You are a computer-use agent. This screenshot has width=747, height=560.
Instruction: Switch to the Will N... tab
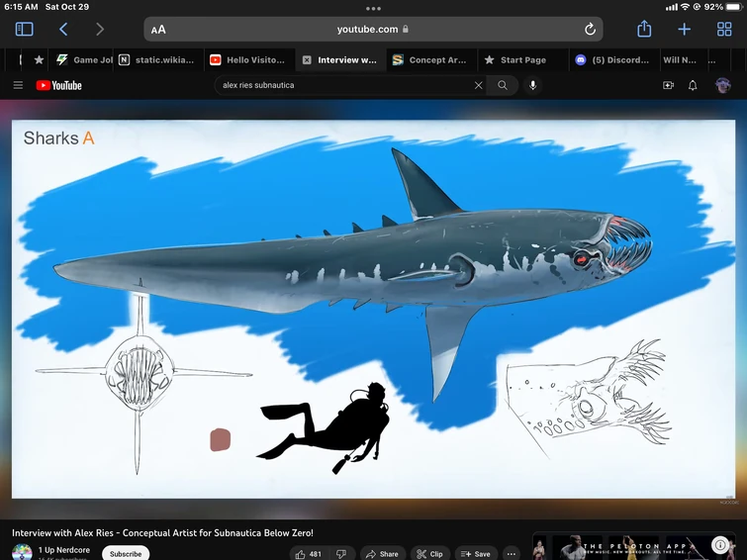pyautogui.click(x=680, y=60)
